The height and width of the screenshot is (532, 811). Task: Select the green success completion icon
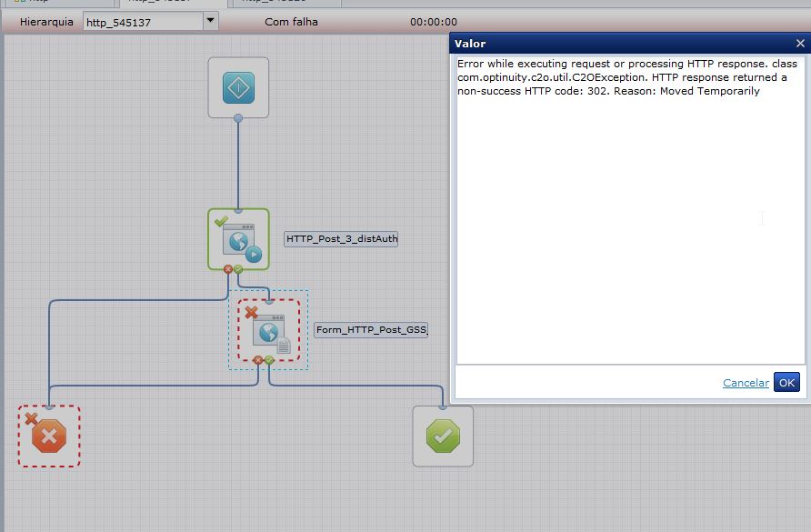(x=443, y=437)
